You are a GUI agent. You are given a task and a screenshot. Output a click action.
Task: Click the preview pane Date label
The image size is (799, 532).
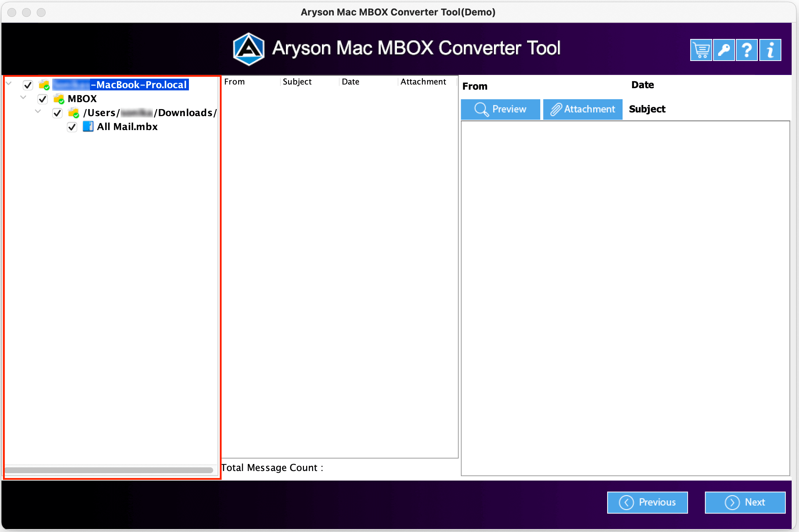(x=642, y=85)
